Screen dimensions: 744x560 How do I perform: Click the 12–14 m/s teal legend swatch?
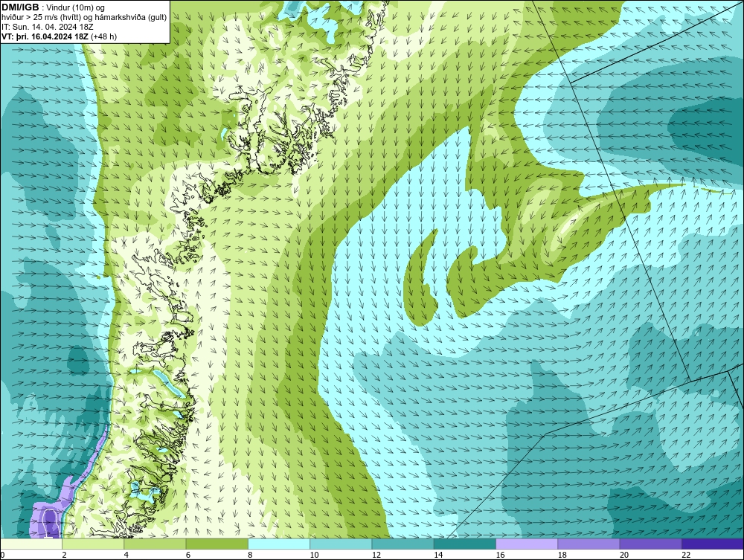[403, 544]
